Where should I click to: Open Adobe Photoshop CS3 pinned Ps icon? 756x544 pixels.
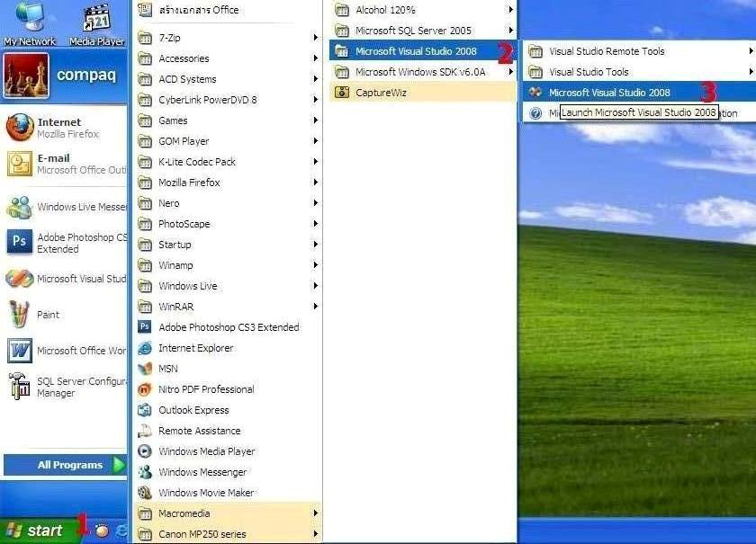pos(19,241)
